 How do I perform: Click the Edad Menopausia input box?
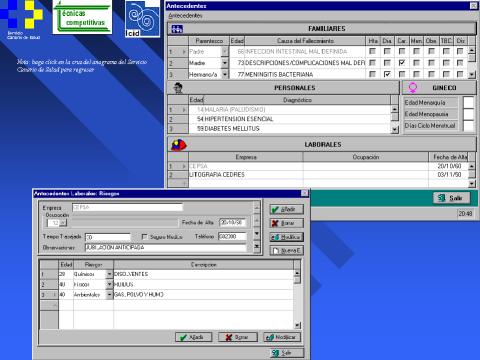[469, 114]
